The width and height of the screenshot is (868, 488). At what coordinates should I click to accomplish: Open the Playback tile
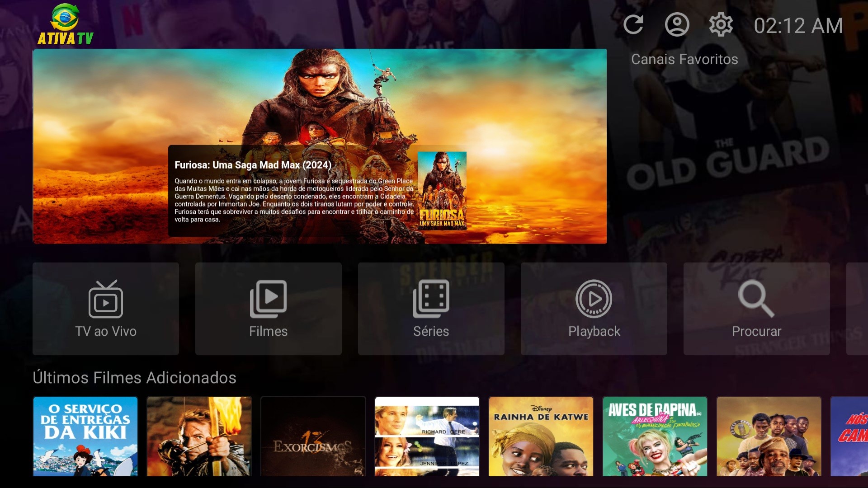tap(594, 309)
